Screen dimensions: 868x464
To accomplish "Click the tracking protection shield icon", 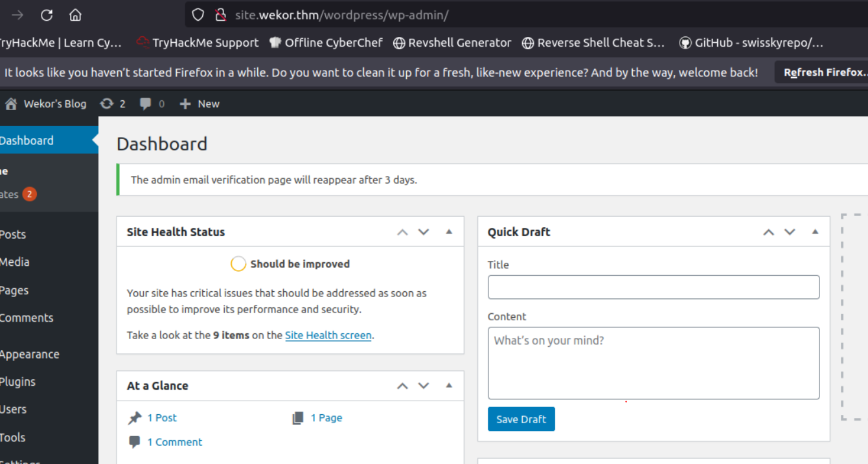I will coord(198,15).
